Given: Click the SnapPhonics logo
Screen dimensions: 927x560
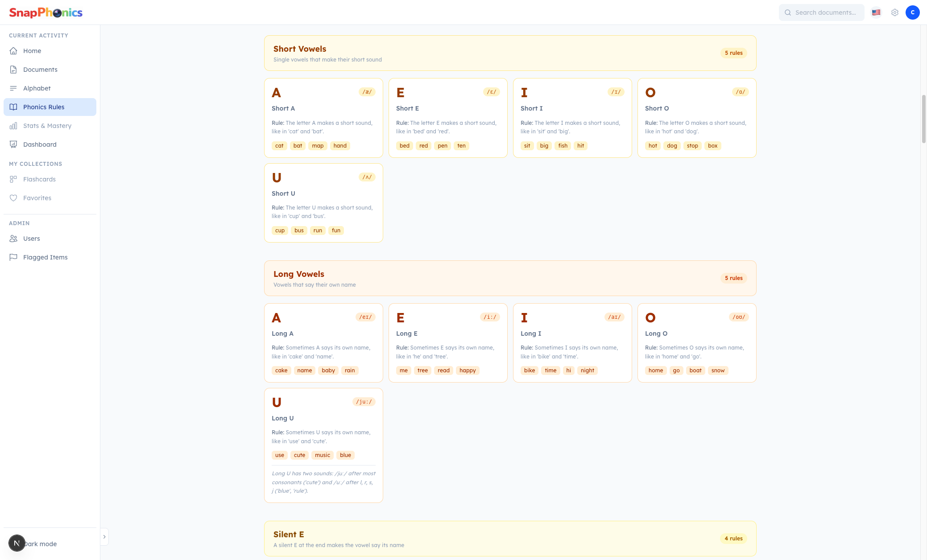Looking at the screenshot, I should pos(46,12).
